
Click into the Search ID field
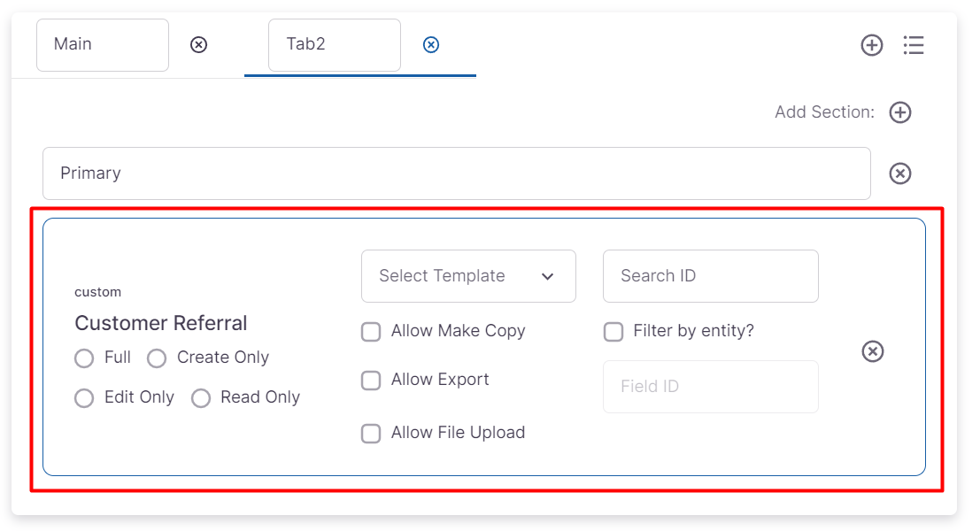(710, 276)
